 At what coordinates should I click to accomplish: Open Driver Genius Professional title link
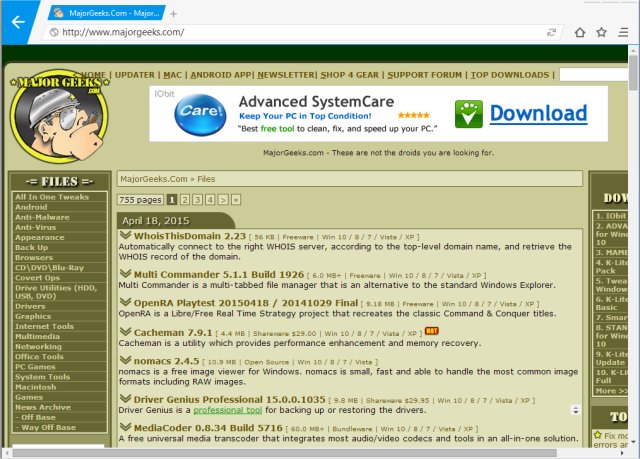click(229, 399)
